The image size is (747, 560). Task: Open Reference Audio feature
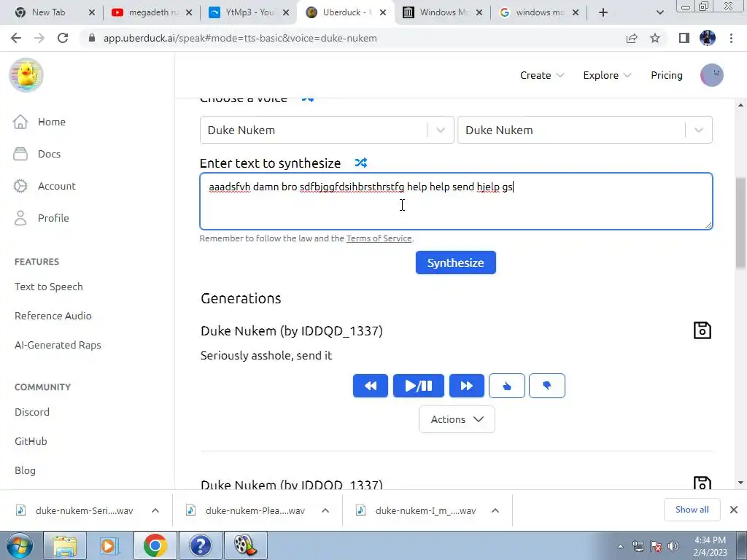tap(53, 316)
